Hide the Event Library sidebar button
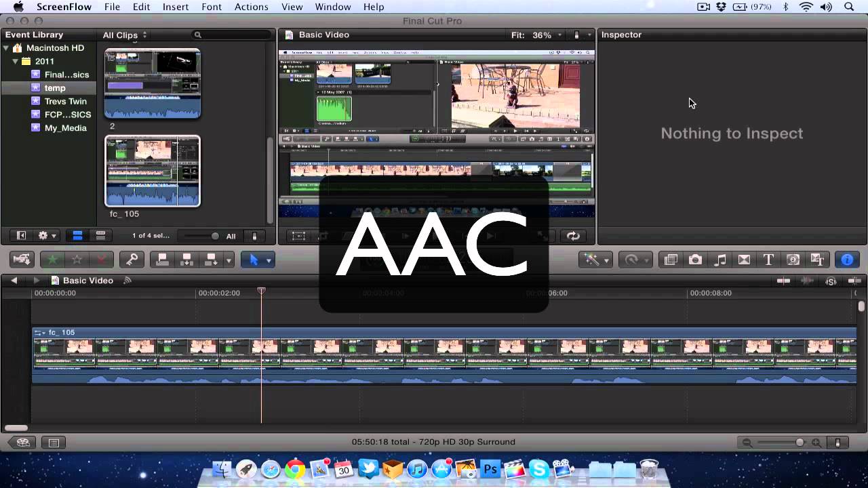This screenshot has height=488, width=868. (21, 236)
